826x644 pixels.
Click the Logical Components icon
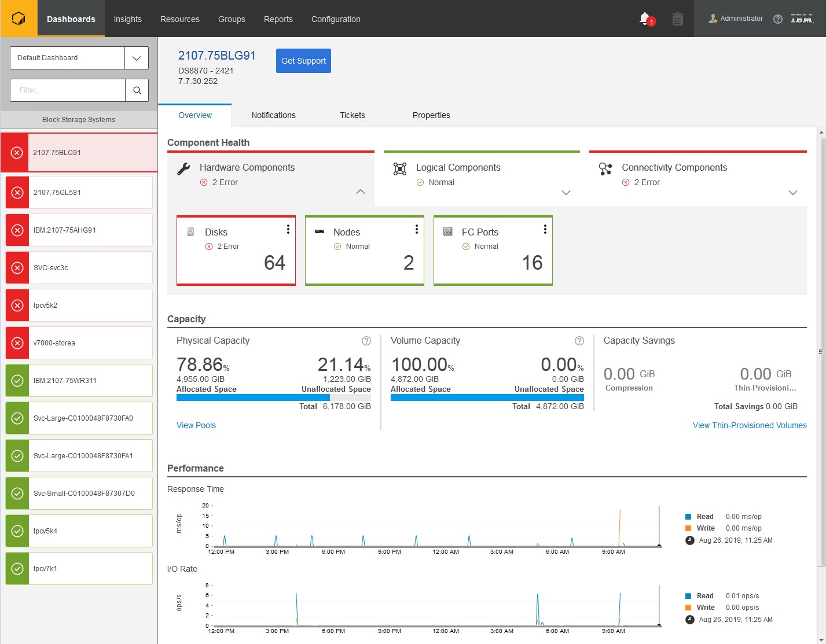pos(400,168)
